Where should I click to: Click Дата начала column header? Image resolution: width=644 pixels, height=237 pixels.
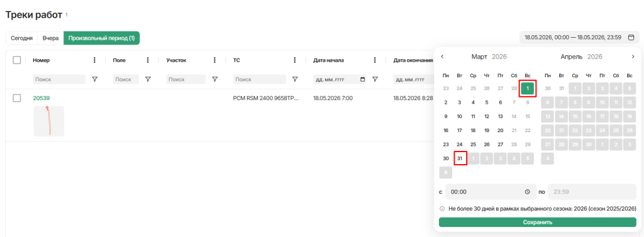click(x=328, y=60)
